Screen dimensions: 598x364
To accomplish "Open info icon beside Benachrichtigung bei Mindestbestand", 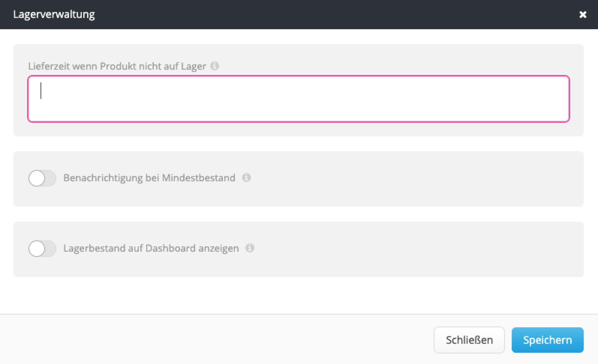I will point(246,178).
